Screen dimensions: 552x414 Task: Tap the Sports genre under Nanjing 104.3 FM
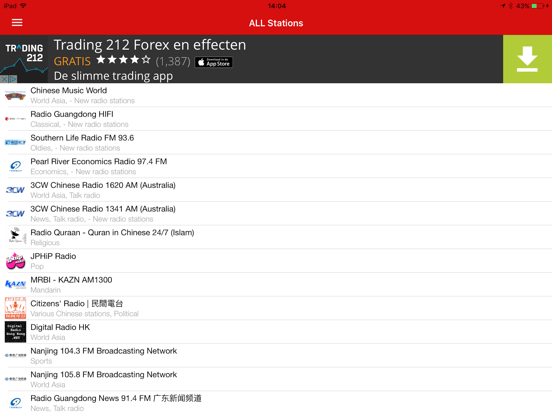click(41, 361)
